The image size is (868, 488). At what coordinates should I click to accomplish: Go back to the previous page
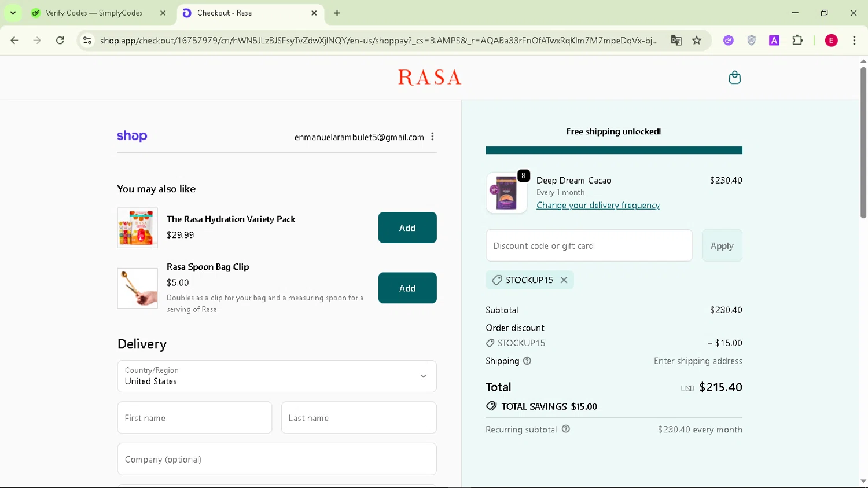coord(14,41)
